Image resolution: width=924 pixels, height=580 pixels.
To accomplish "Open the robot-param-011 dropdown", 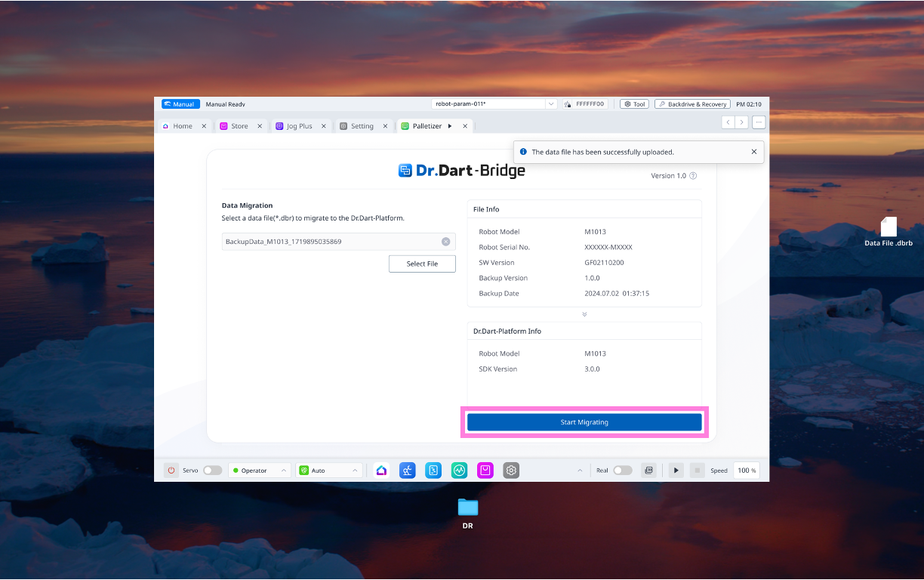I will pos(494,104).
